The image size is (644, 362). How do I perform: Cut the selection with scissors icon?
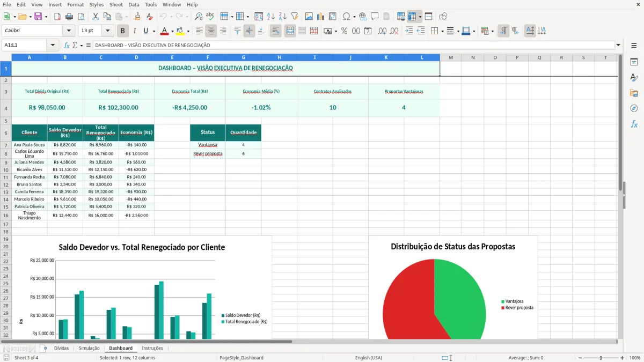95,17
